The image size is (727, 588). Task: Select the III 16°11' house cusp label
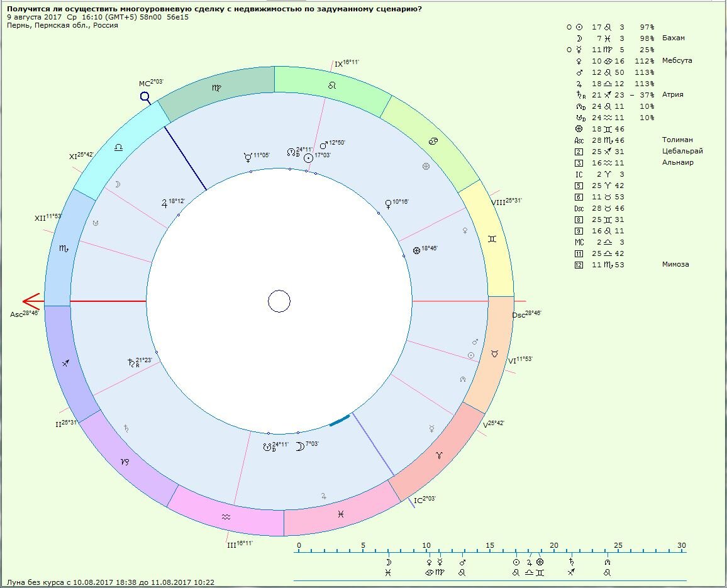[x=240, y=545]
